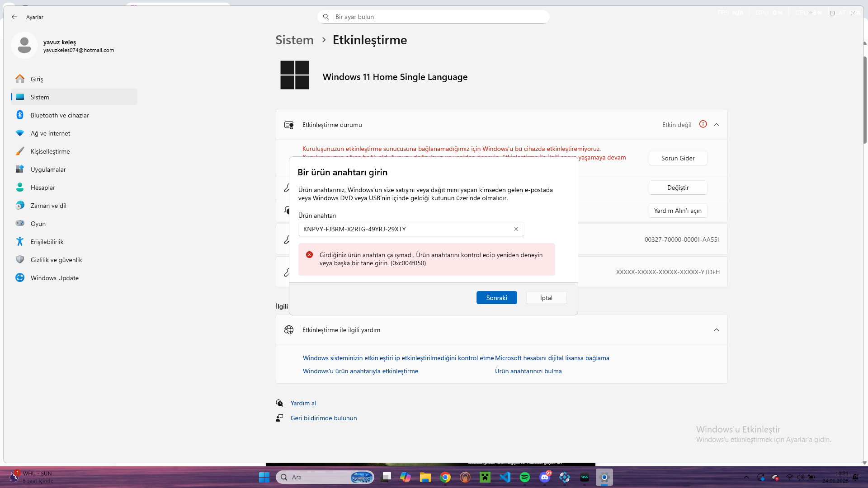Open Erişilebilirlik settings
868x488 pixels.
tap(74, 242)
